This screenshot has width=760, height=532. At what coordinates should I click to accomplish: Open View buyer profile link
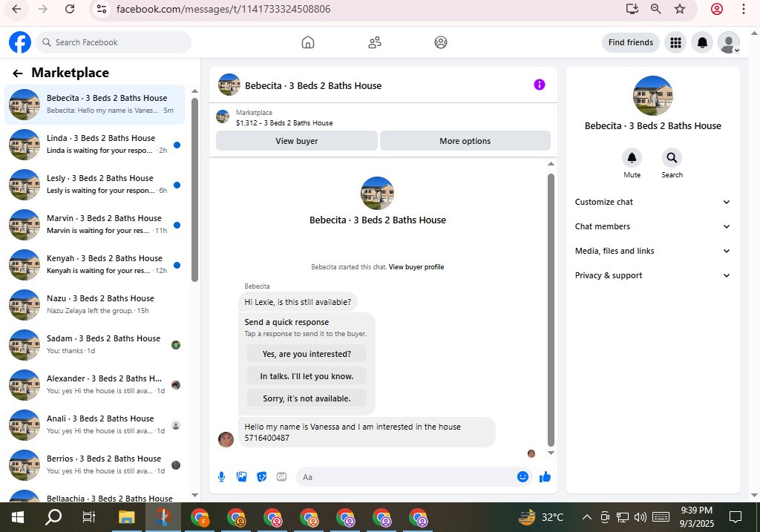point(416,267)
